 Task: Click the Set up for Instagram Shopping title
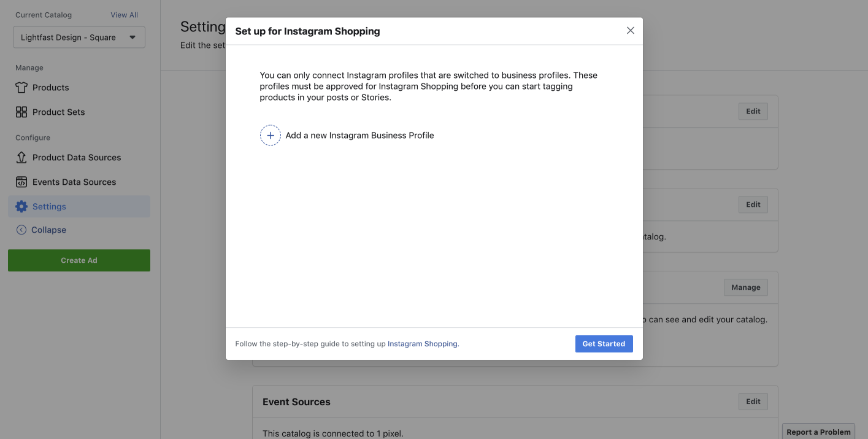pos(307,31)
